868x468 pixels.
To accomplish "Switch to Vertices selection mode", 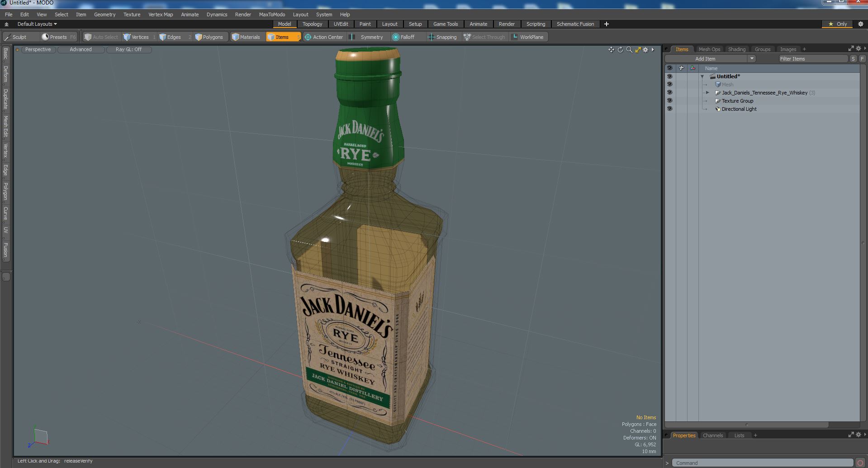I will click(139, 37).
